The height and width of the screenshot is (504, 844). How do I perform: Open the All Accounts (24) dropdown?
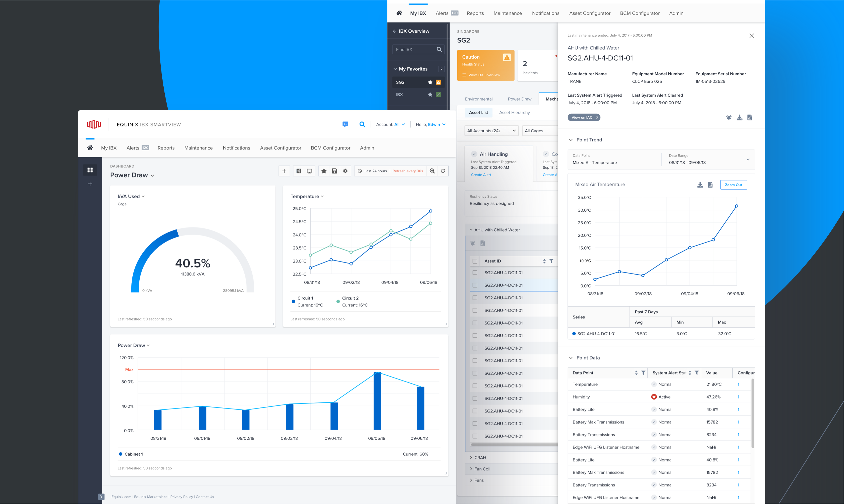[491, 131]
